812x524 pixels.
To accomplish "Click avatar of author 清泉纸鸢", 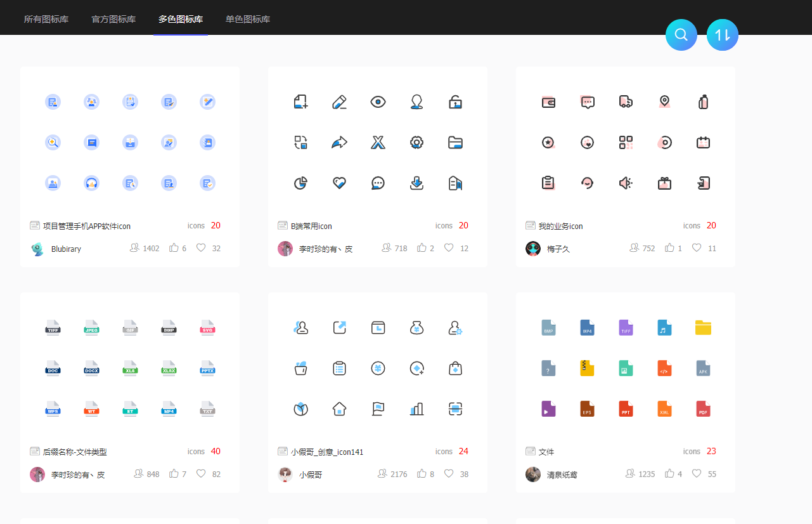I will 533,474.
